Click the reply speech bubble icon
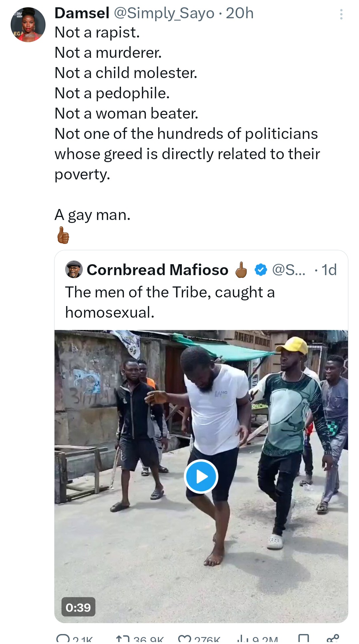Viewport: 359px width, 644px height. click(x=62, y=638)
